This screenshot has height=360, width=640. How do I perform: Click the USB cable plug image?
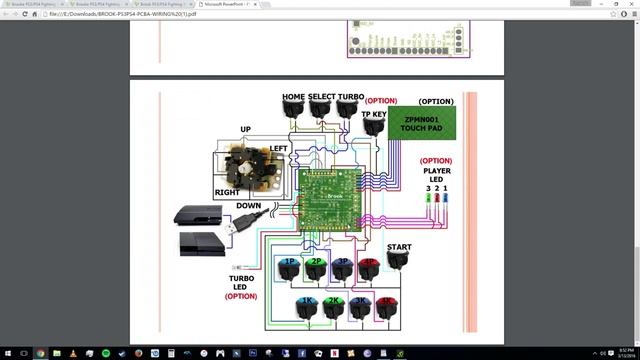point(247,221)
